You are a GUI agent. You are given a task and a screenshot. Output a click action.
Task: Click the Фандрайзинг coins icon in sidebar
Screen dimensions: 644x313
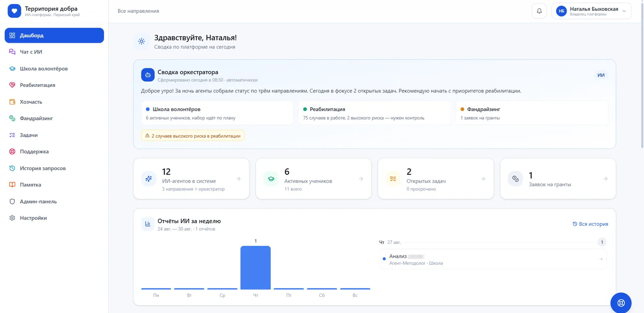[12, 118]
